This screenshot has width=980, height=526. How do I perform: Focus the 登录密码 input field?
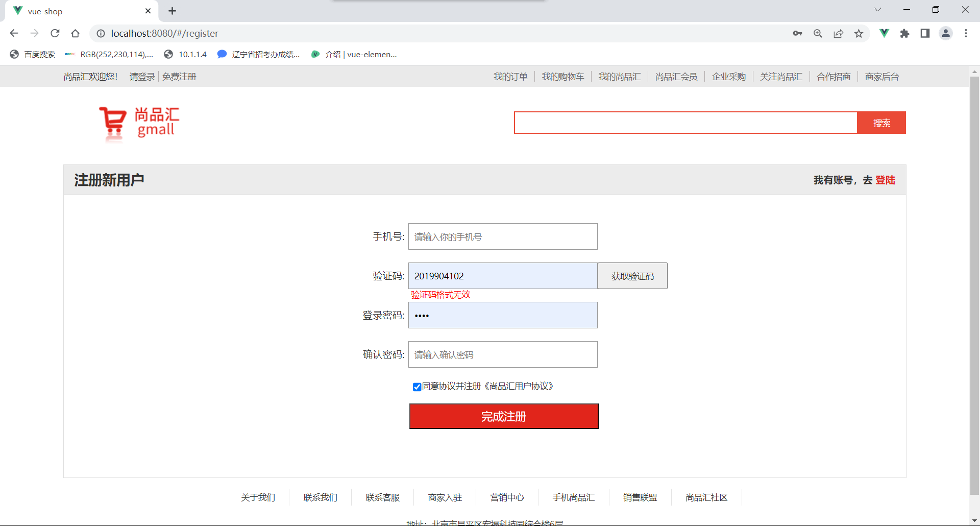click(503, 315)
